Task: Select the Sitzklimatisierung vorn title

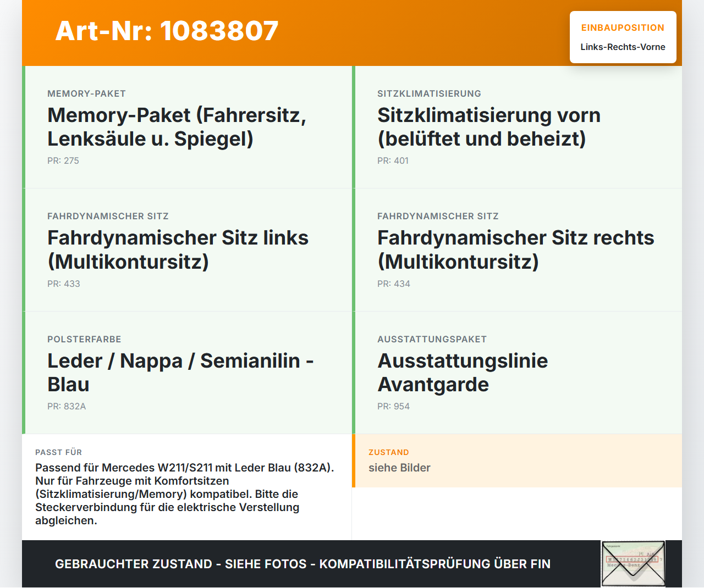Action: click(489, 127)
